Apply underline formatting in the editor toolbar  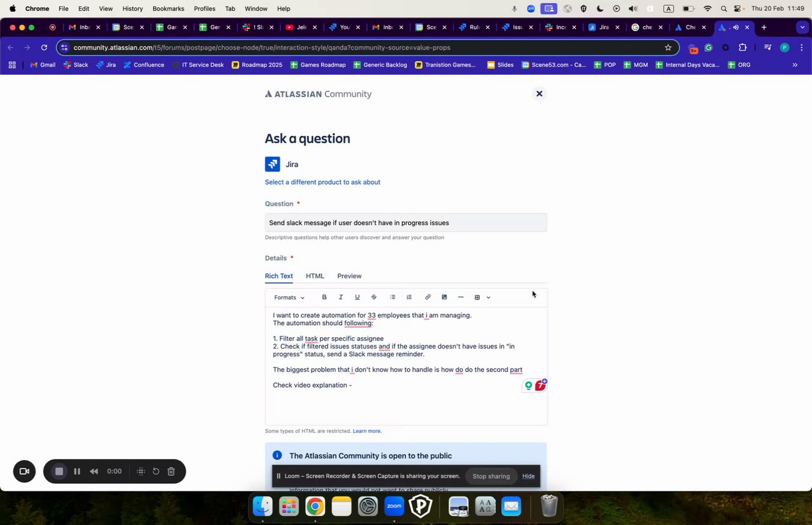pyautogui.click(x=357, y=297)
